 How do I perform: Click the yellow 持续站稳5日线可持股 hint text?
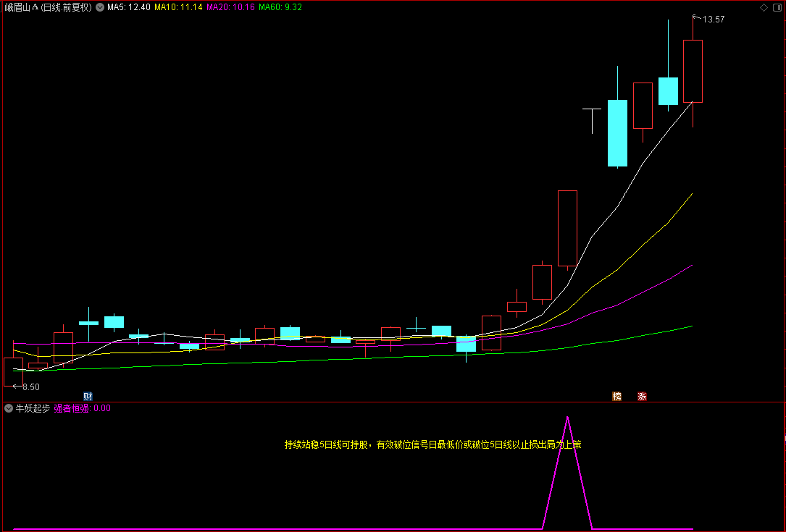click(433, 444)
